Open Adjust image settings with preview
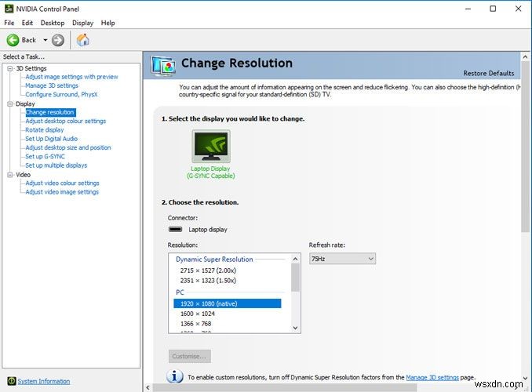Viewport: 532px width, 392px height. click(x=71, y=77)
